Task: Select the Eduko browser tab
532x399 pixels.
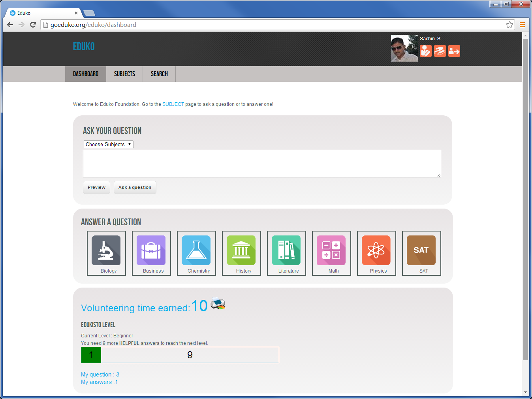Action: [43, 13]
